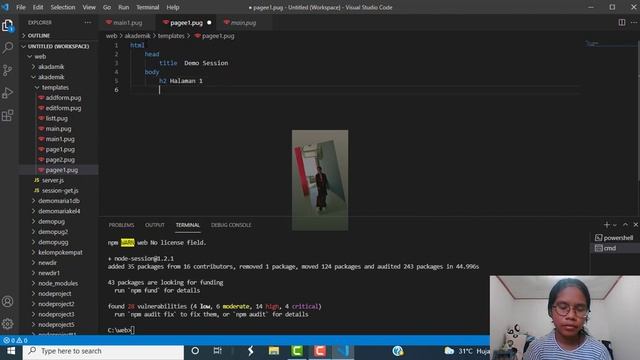Click templates in the breadcrumb path
This screenshot has height=360, width=640.
coord(171,36)
